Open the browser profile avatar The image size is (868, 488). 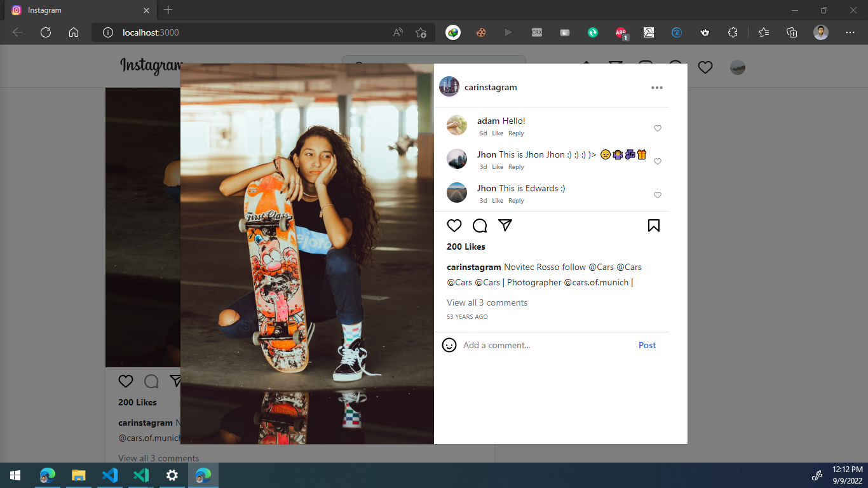point(821,32)
